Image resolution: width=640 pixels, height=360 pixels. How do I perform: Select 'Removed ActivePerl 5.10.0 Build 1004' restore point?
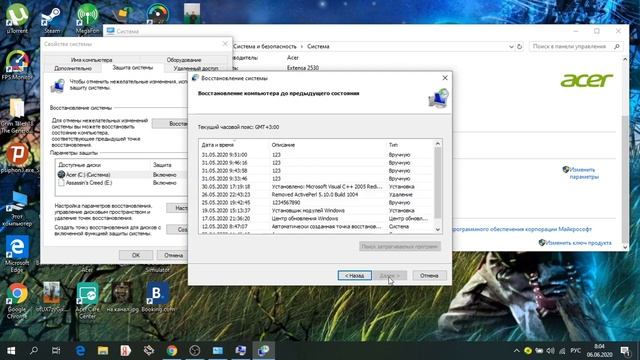pos(316,195)
